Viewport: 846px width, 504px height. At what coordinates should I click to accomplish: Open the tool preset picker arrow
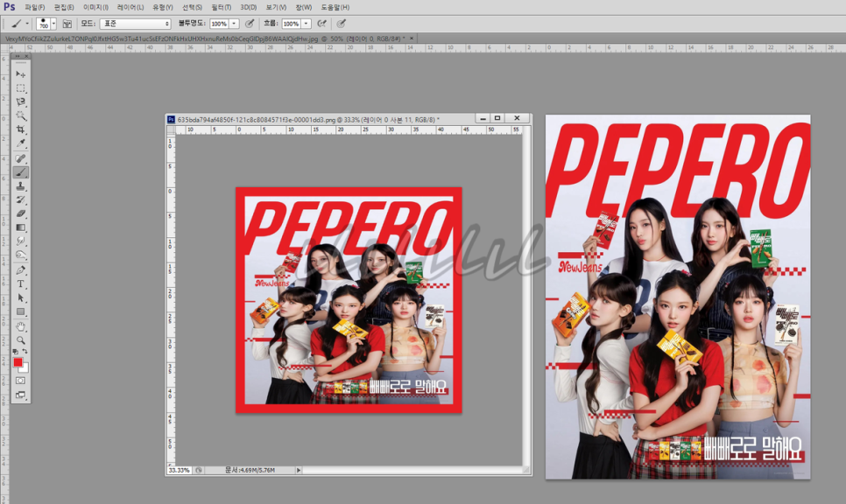(x=27, y=24)
